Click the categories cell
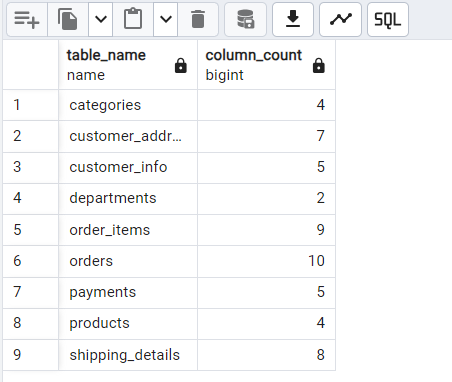The height and width of the screenshot is (382, 452). click(128, 105)
